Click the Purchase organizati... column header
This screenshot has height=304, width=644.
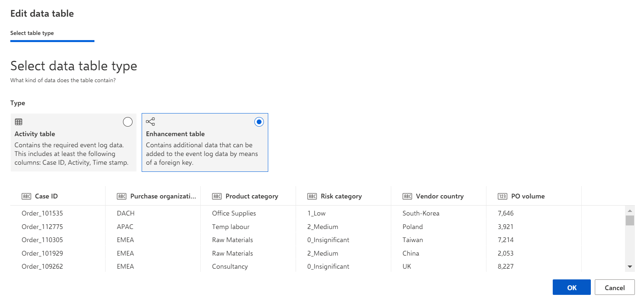153,196
